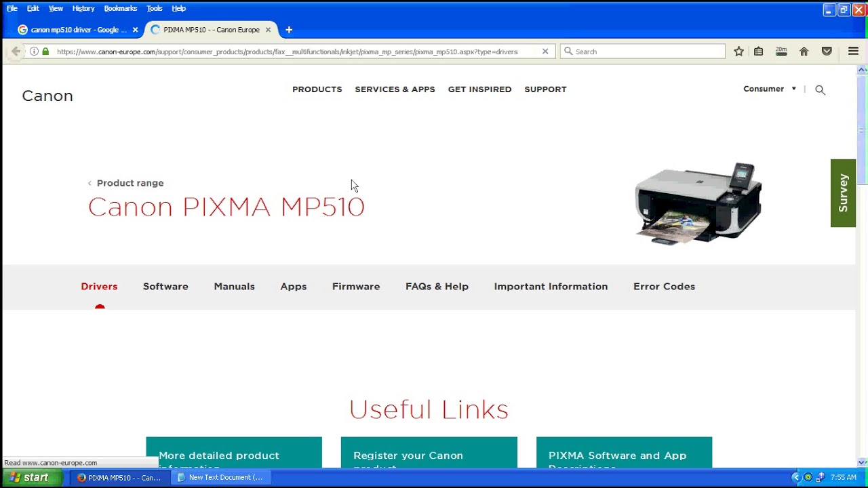Click the browser back arrow button
868x488 pixels.
point(16,52)
